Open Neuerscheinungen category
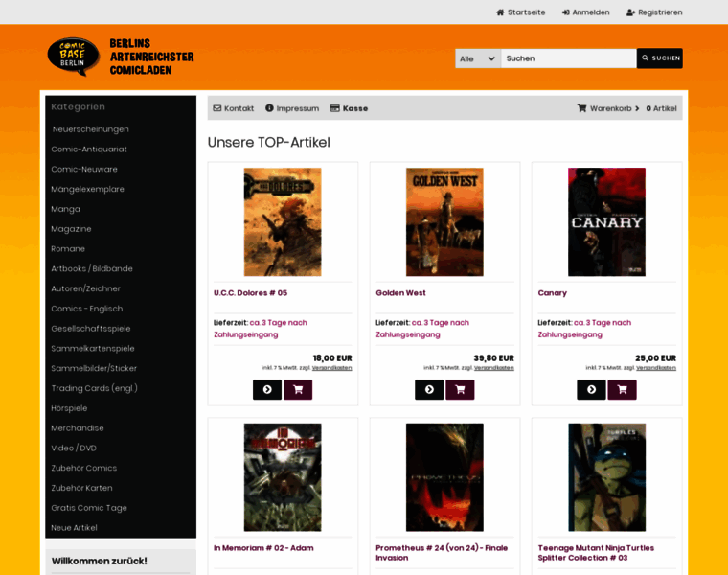This screenshot has height=575, width=728. click(91, 129)
